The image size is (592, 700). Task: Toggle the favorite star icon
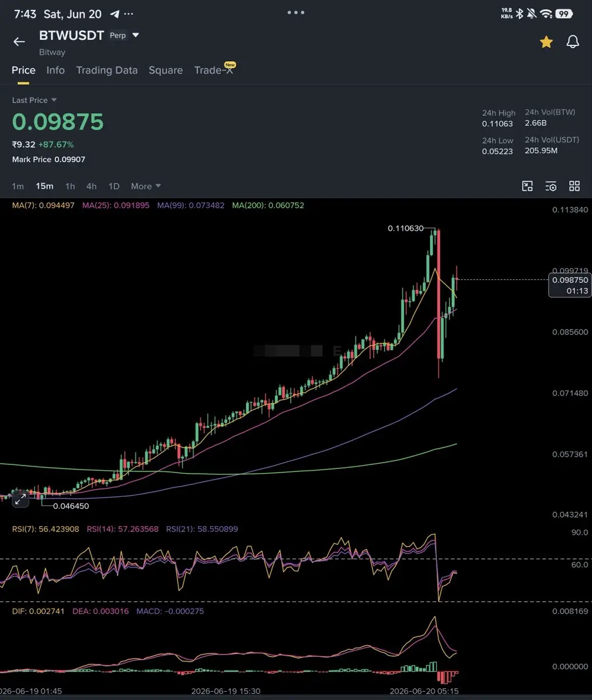546,41
